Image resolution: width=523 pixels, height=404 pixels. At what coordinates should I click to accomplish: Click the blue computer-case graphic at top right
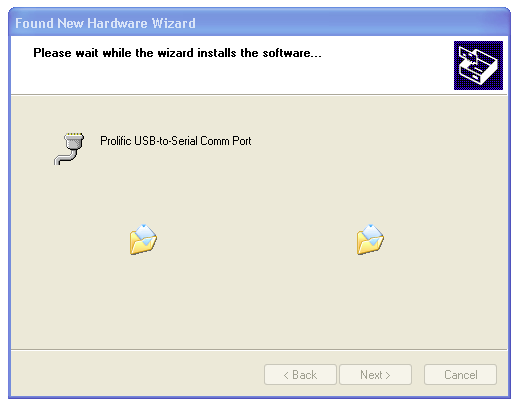tap(478, 65)
